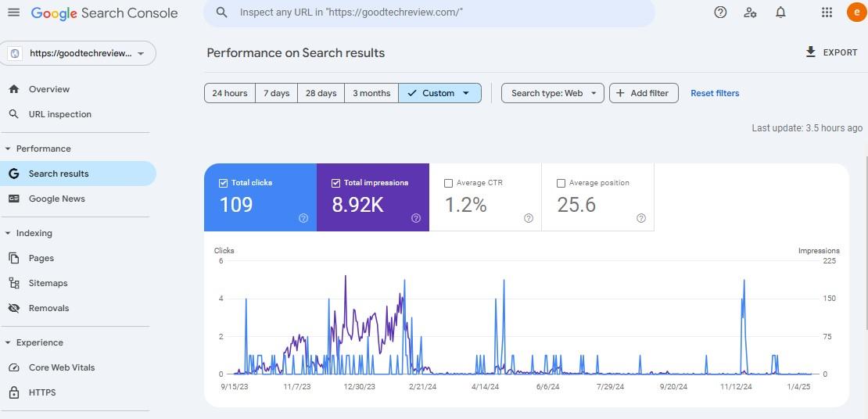Uncheck the Total impressions checkbox
Image resolution: width=868 pixels, height=419 pixels.
pyautogui.click(x=335, y=183)
